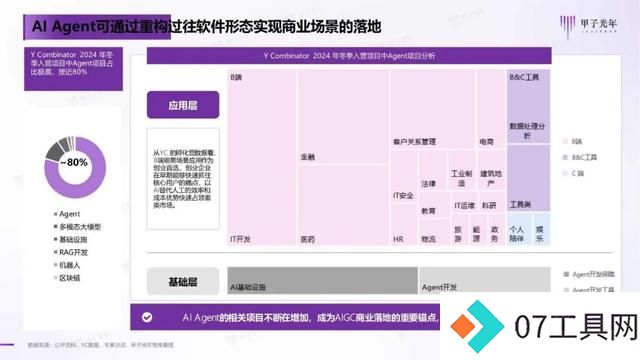Click the 应用层 purple button
This screenshot has height=360, width=640.
coord(183,105)
